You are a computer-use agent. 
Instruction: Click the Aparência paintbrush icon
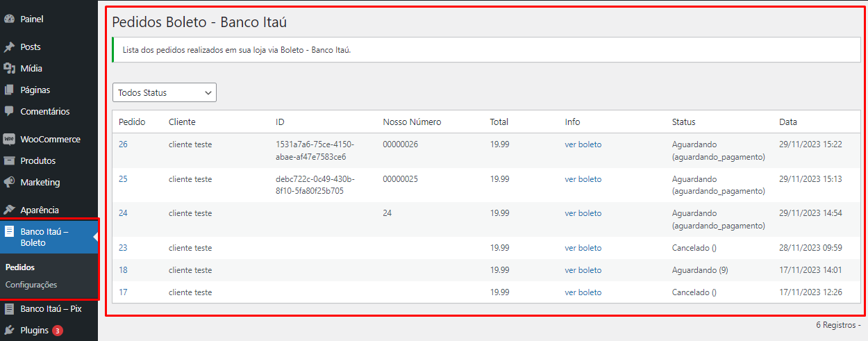10,210
